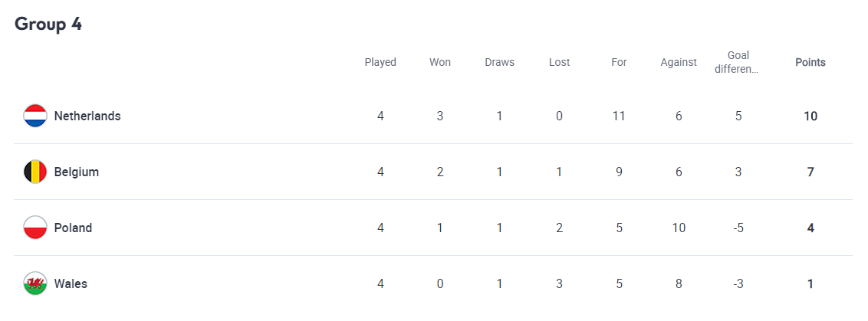Click the Belgium flag icon

(35, 172)
